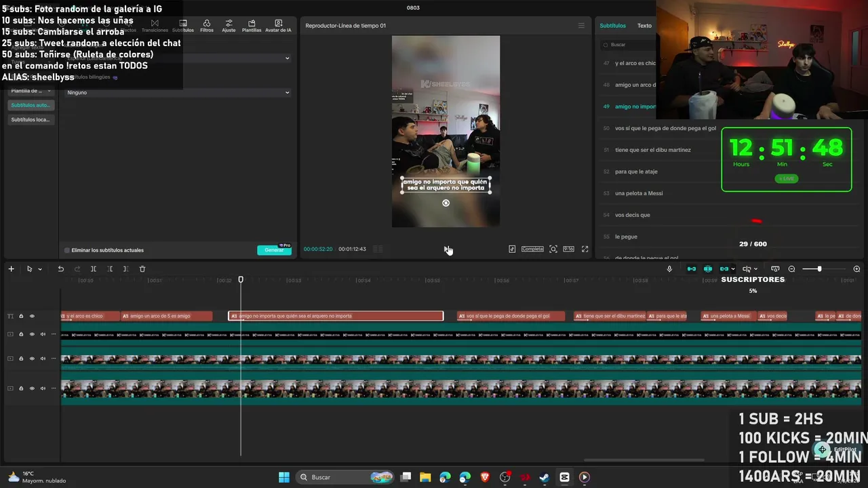This screenshot has width=868, height=488.
Task: Choose the selection pointer tool
Action: (x=29, y=269)
